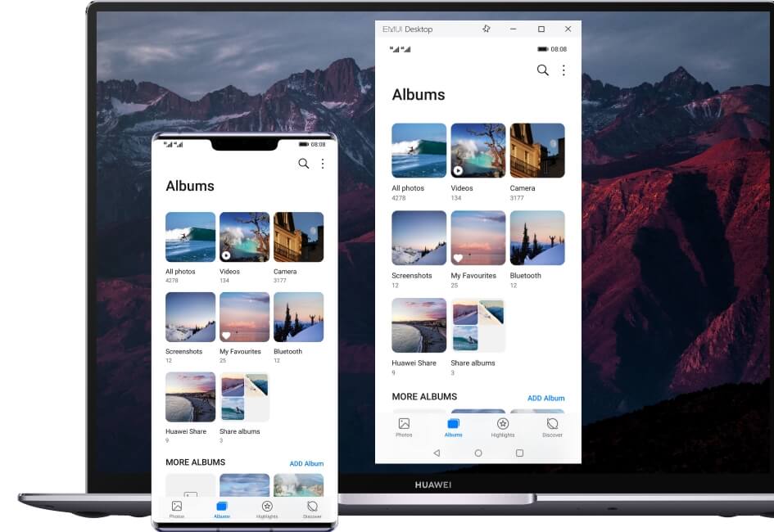Tap the Discover compass icon in bottom navigation
Viewport: 774px width, 532px height.
(553, 423)
